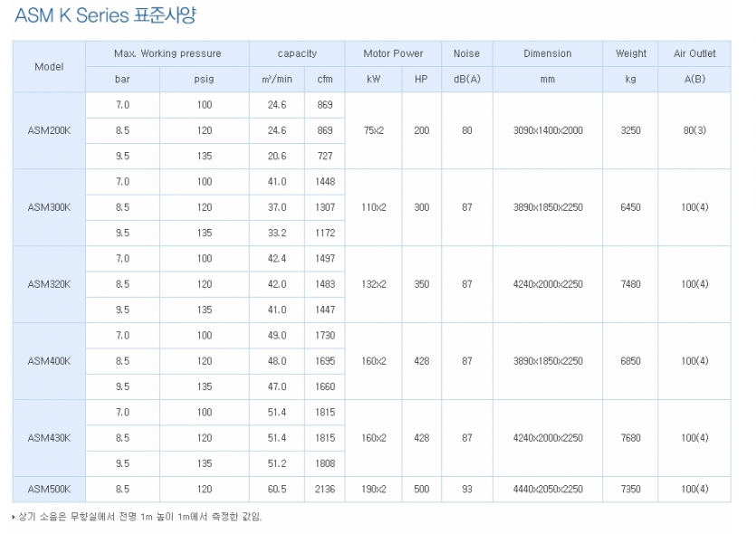This screenshot has width=756, height=534.
Task: Click cfm value '1497'
Action: (325, 259)
